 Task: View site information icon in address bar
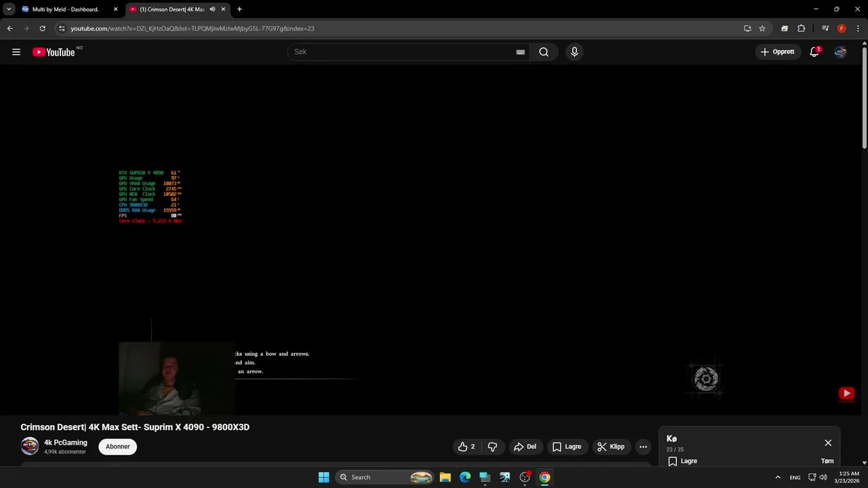click(62, 28)
